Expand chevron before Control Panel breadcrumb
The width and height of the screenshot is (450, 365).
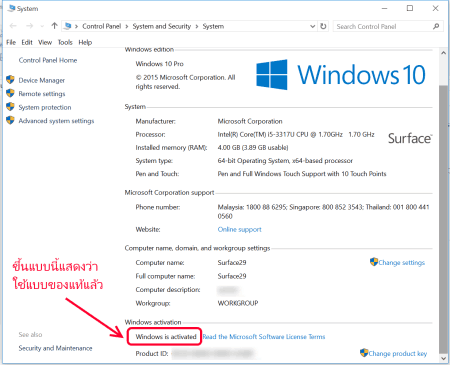click(x=76, y=27)
